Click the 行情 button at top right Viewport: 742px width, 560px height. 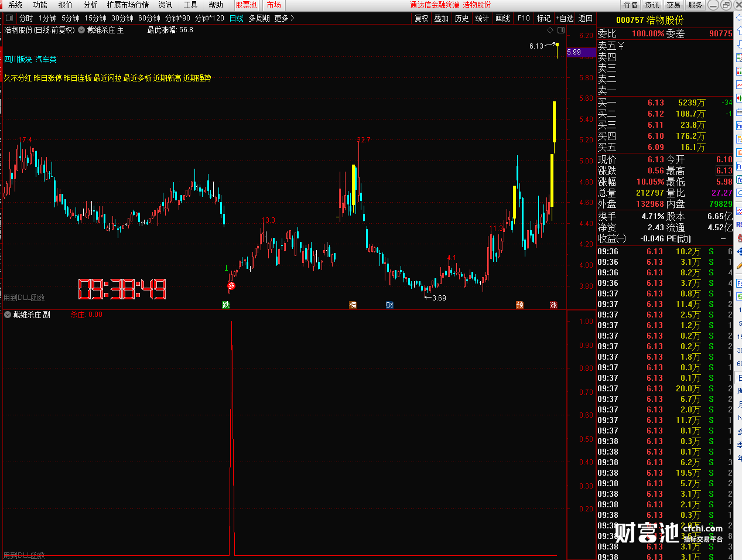point(631,5)
